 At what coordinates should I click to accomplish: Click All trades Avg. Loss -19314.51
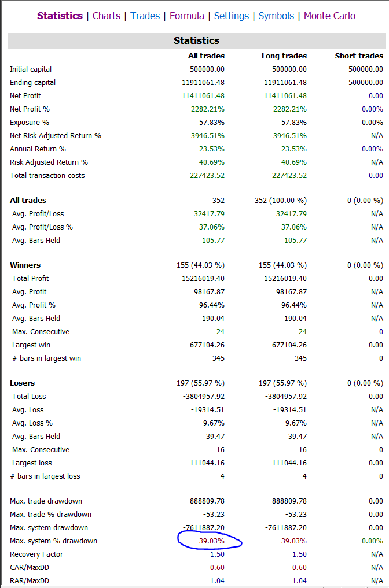point(208,410)
